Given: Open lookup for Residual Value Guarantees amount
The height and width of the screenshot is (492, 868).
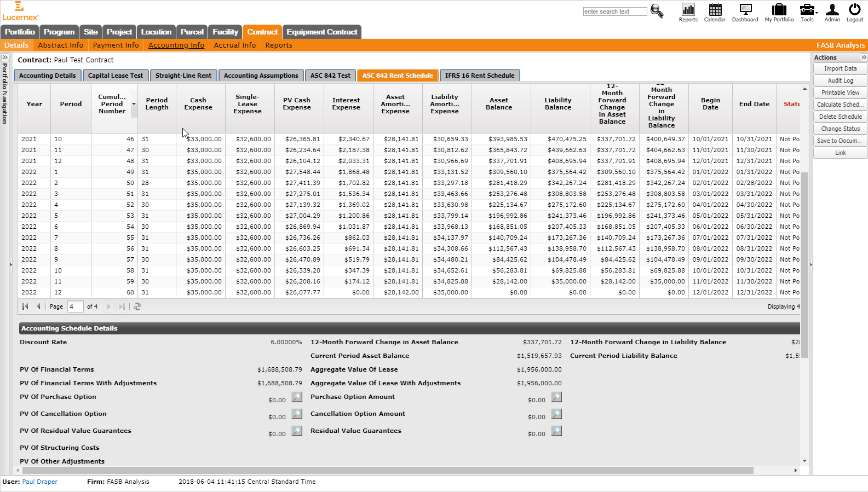Looking at the screenshot, I should coord(556,431).
